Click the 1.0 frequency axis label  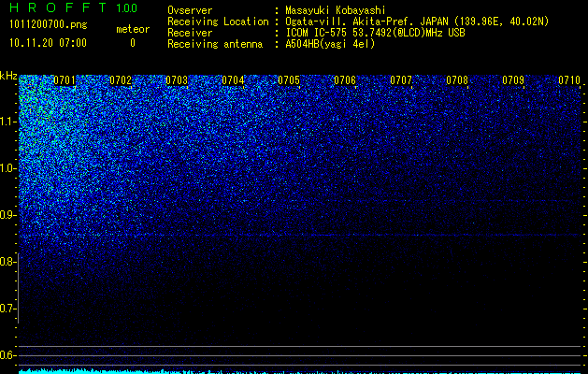tap(7, 168)
